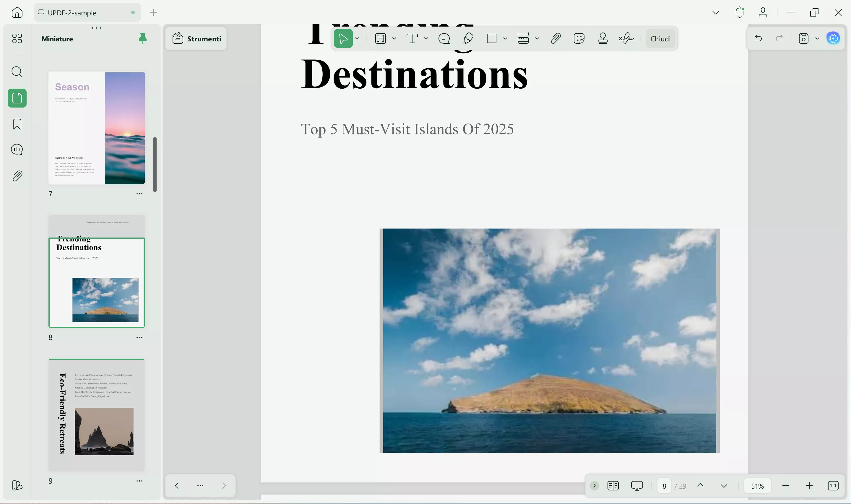Pin the Miniature panel

(x=142, y=38)
